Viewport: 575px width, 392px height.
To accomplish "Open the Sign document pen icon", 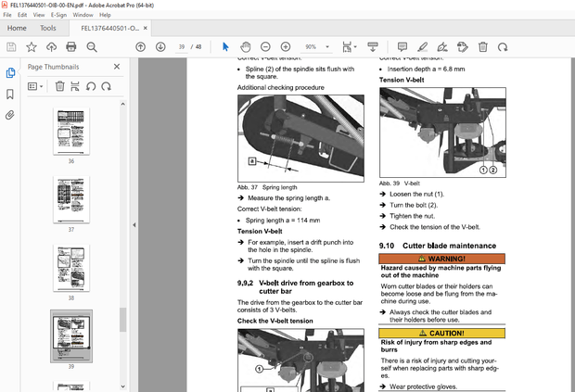I will 442,47.
